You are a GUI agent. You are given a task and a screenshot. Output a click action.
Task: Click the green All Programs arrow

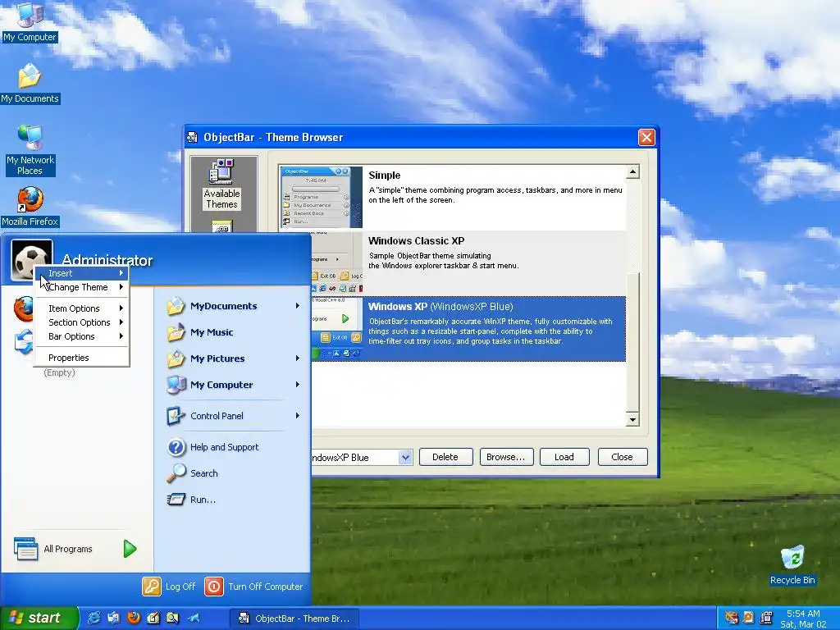(x=130, y=549)
